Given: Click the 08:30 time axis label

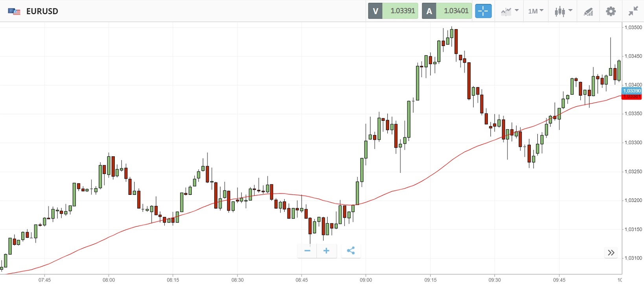Looking at the screenshot, I should [x=237, y=280].
